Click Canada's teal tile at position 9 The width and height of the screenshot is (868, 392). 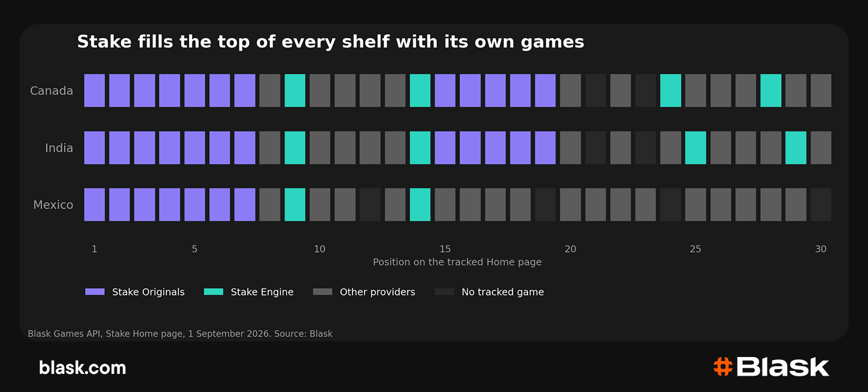295,90
